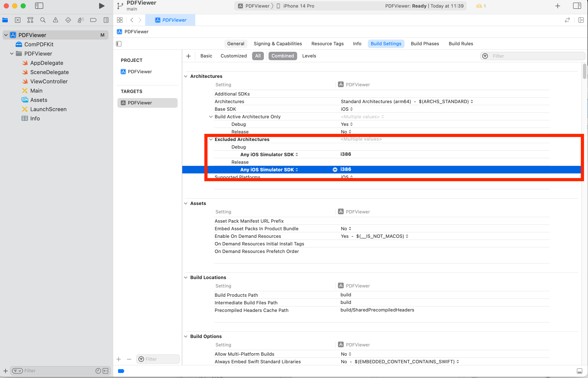
Task: Go forward in editor history
Action: pos(140,20)
